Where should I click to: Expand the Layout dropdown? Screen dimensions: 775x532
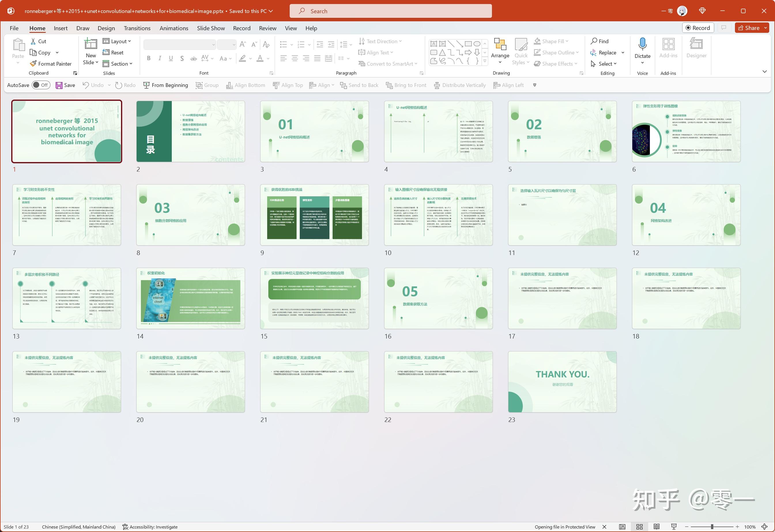[117, 41]
